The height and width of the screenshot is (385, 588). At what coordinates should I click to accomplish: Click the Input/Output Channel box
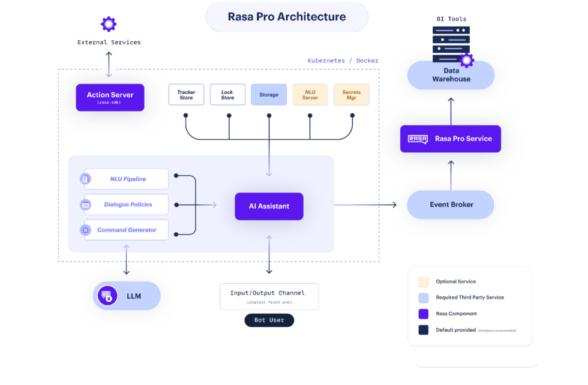pos(269,296)
